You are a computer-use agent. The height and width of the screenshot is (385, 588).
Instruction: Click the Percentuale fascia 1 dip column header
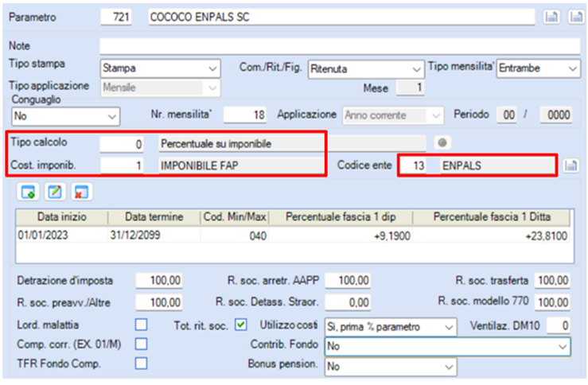tap(341, 217)
